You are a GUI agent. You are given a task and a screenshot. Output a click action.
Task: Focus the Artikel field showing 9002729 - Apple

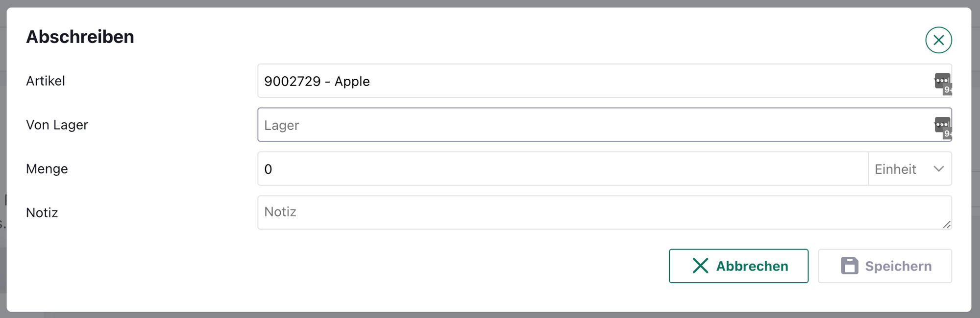588,81
